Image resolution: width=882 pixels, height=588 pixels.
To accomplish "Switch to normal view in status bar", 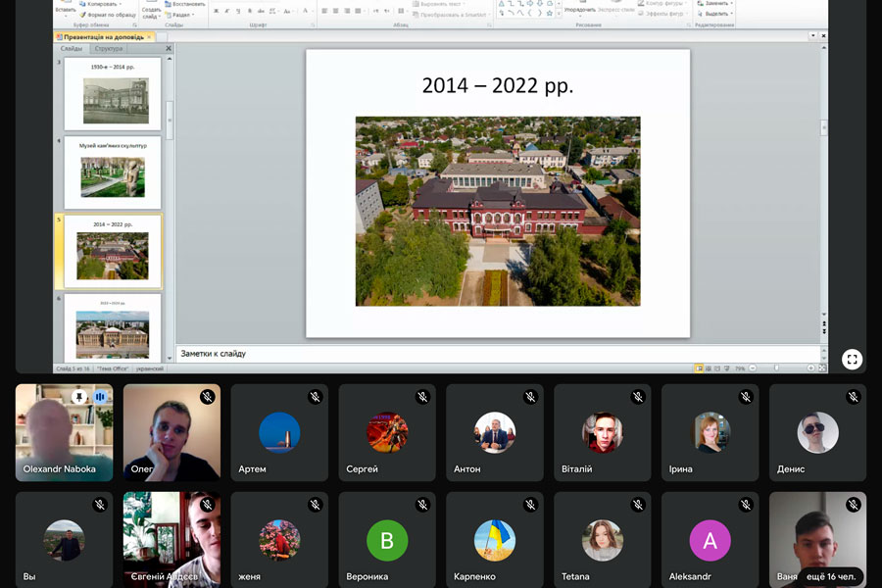I will click(x=699, y=368).
